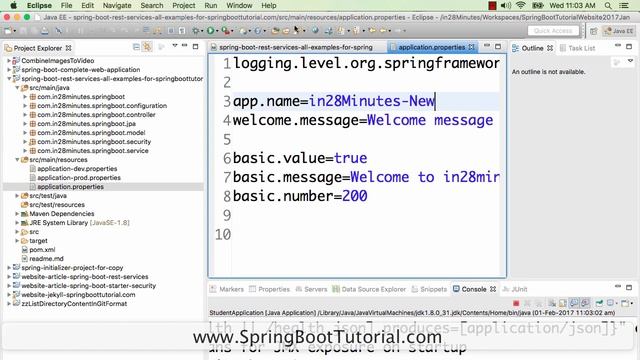This screenshot has height=360, width=640.
Task: Select application-dev.properties file
Action: coord(77,169)
